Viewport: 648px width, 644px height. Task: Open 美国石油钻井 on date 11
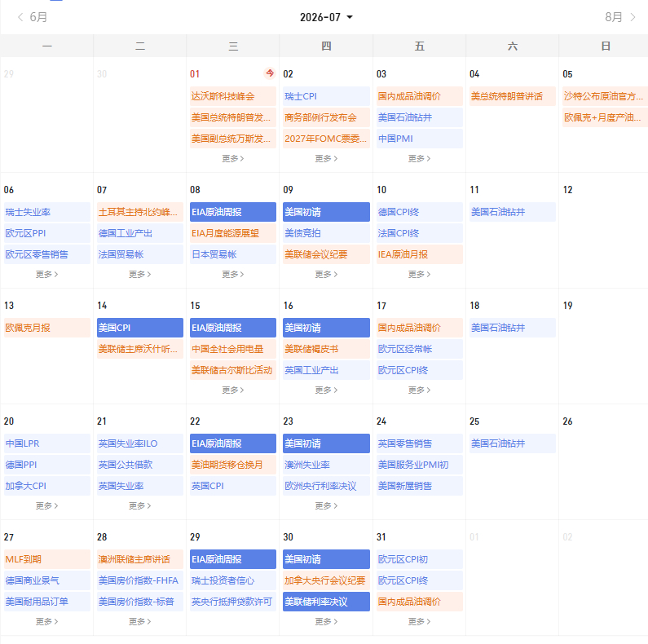513,212
